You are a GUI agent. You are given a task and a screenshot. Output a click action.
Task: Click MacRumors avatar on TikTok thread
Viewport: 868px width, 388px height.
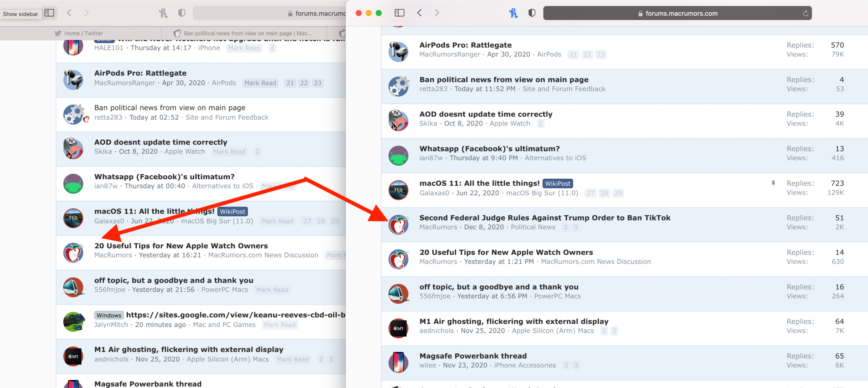(x=398, y=225)
